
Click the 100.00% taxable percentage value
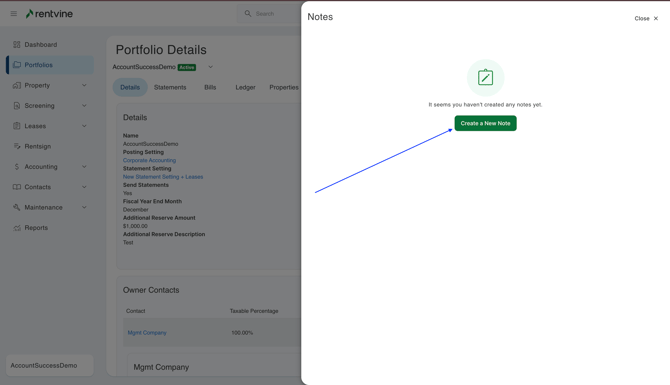242,333
